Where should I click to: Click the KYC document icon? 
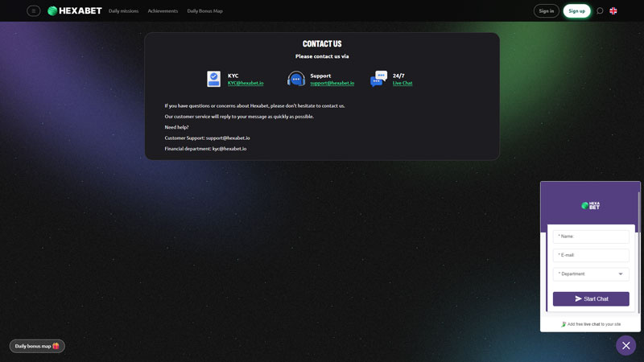[213, 79]
